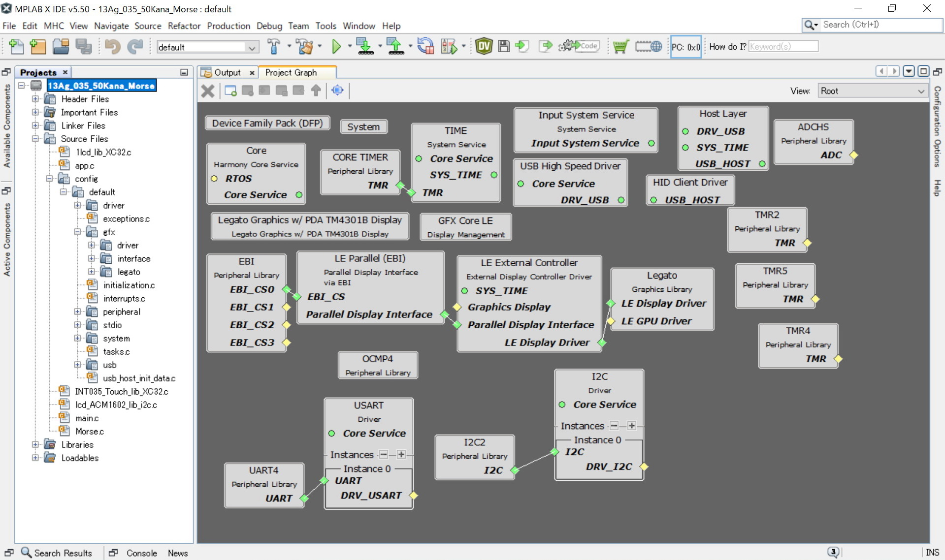Collapse the gfx folder
945x560 pixels.
click(77, 232)
